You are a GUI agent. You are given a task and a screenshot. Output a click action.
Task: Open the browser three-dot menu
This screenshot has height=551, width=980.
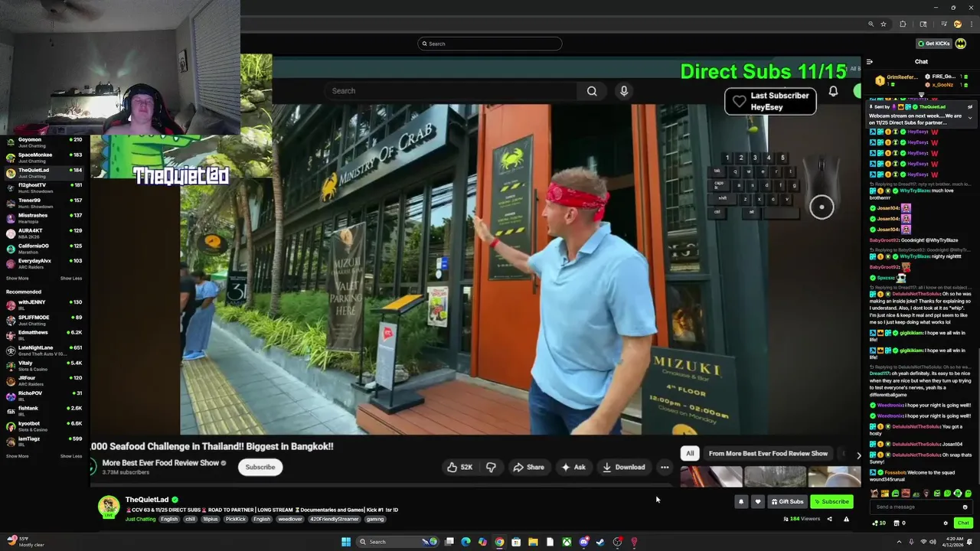tap(972, 24)
